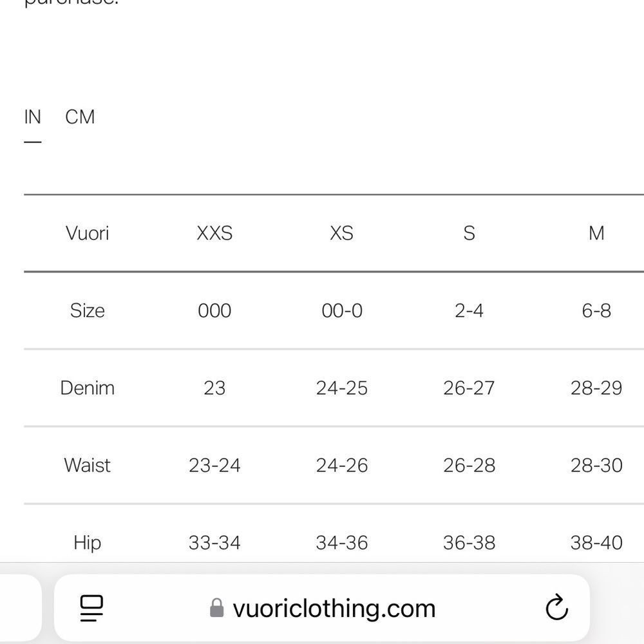Reload the page with the refresh icon
644x644 pixels.
tap(556, 607)
